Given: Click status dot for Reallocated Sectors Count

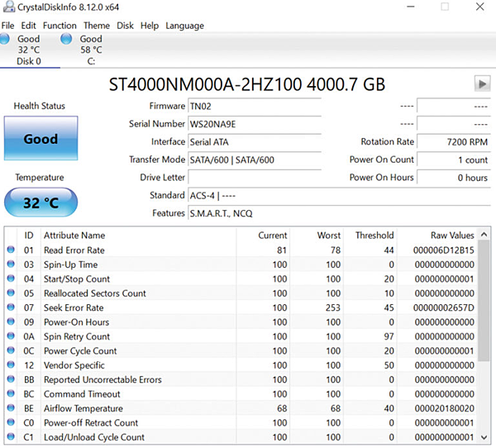Looking at the screenshot, I should pos(11,293).
